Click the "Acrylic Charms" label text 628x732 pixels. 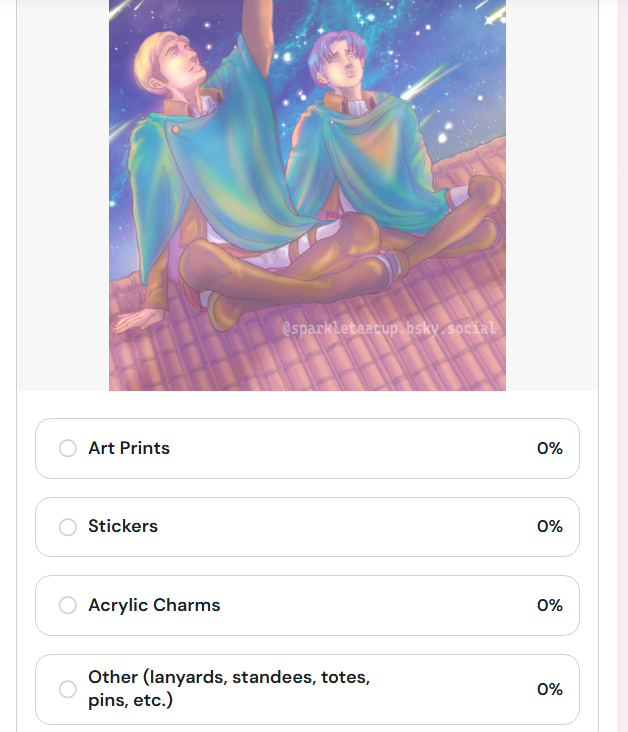coord(154,605)
